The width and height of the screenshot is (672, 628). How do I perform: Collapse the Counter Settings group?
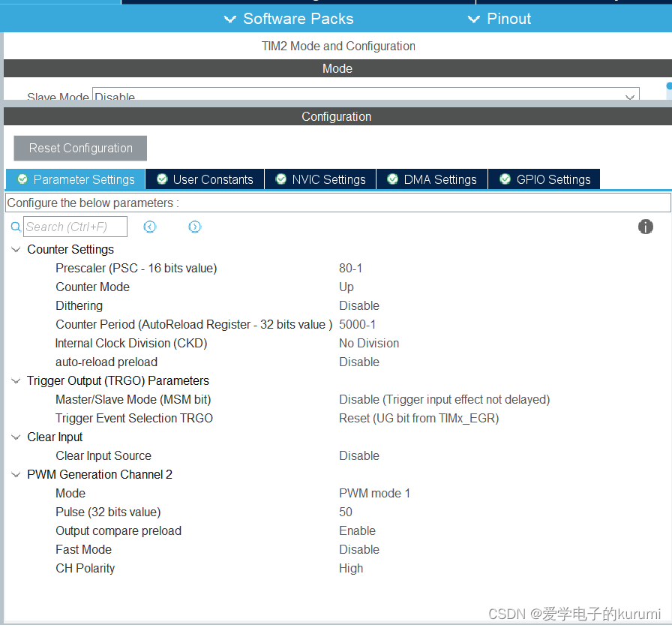[x=16, y=250]
